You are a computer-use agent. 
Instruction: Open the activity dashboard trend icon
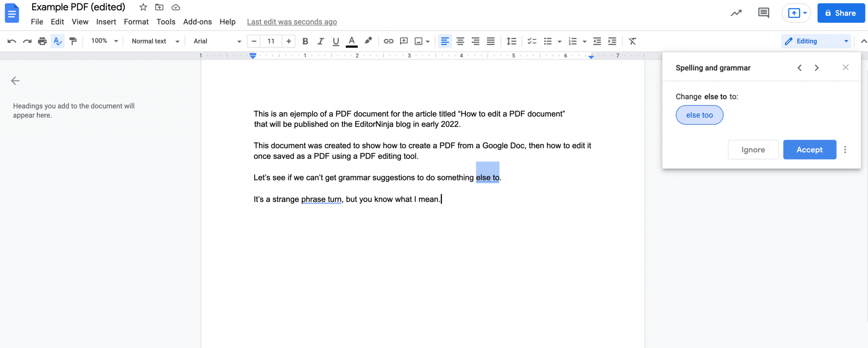(x=736, y=13)
